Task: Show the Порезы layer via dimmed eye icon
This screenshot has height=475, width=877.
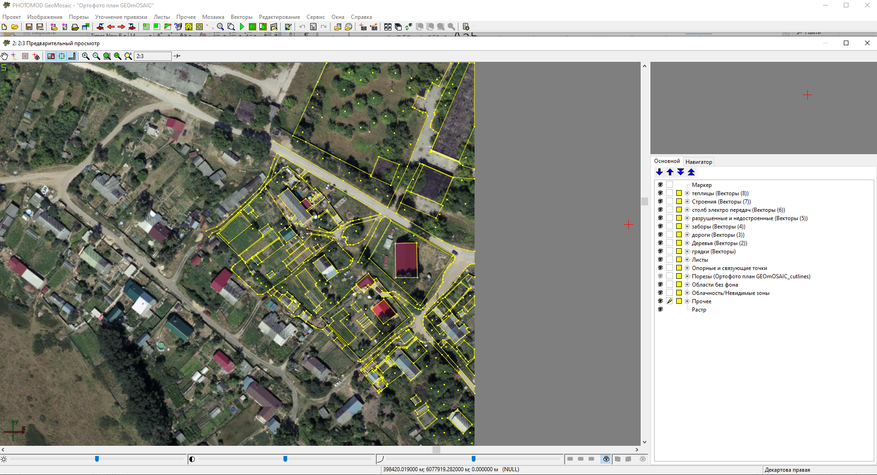Action: coord(660,276)
